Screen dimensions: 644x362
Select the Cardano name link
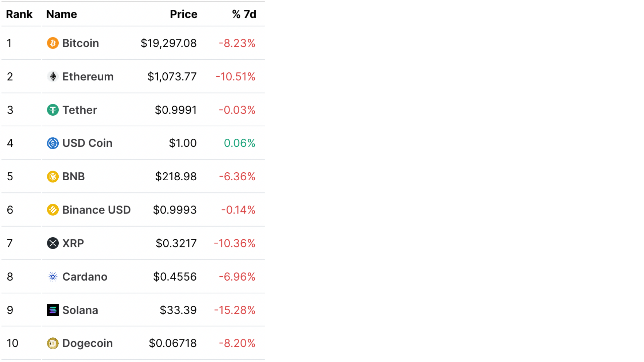pyautogui.click(x=85, y=277)
